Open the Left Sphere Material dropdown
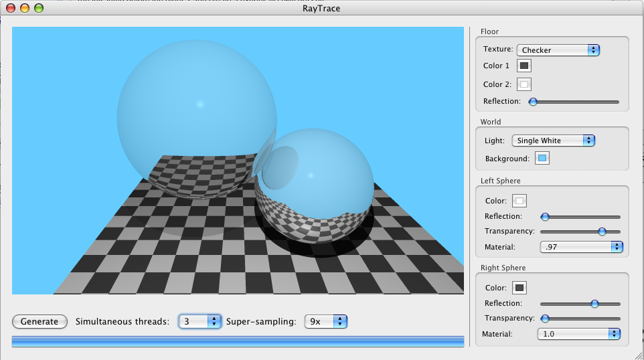 pos(581,247)
